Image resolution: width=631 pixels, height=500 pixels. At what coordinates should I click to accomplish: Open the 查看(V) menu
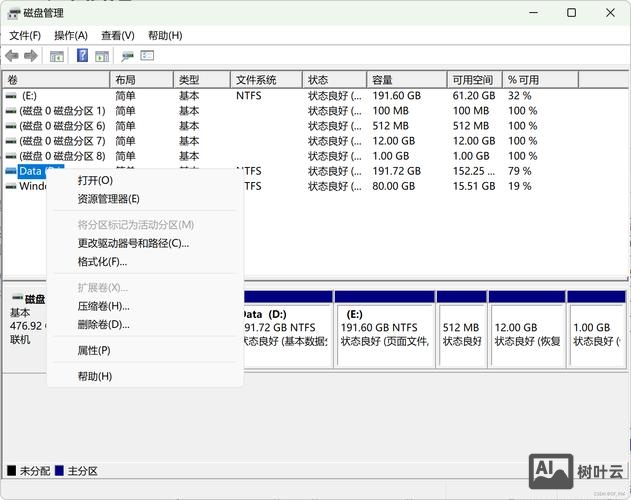click(118, 35)
